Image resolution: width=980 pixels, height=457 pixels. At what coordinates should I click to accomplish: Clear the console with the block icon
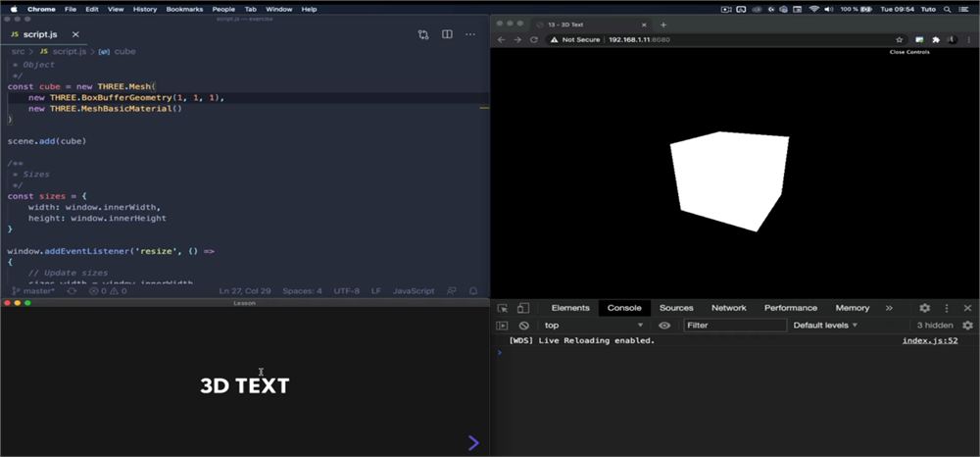coord(524,326)
